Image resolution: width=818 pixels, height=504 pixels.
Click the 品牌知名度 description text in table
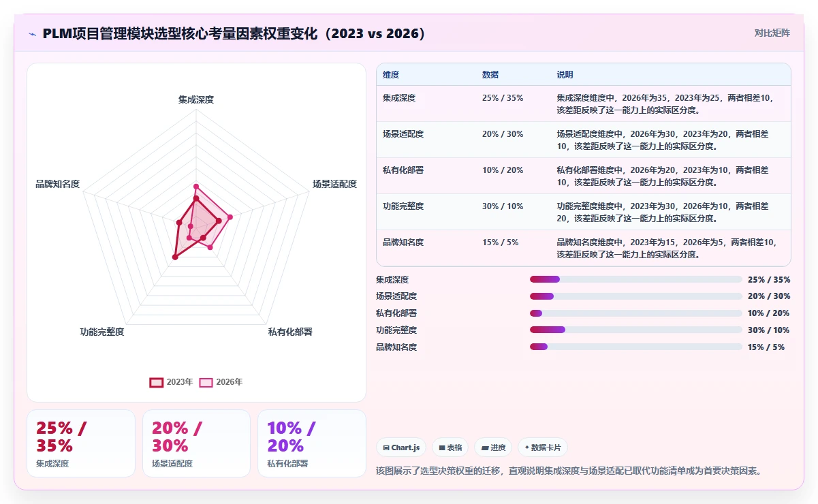[667, 248]
